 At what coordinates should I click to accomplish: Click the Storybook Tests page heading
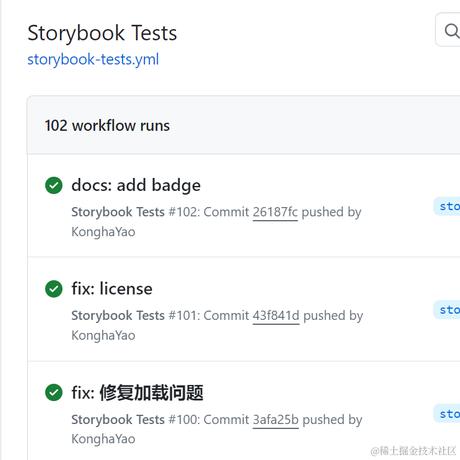click(102, 33)
